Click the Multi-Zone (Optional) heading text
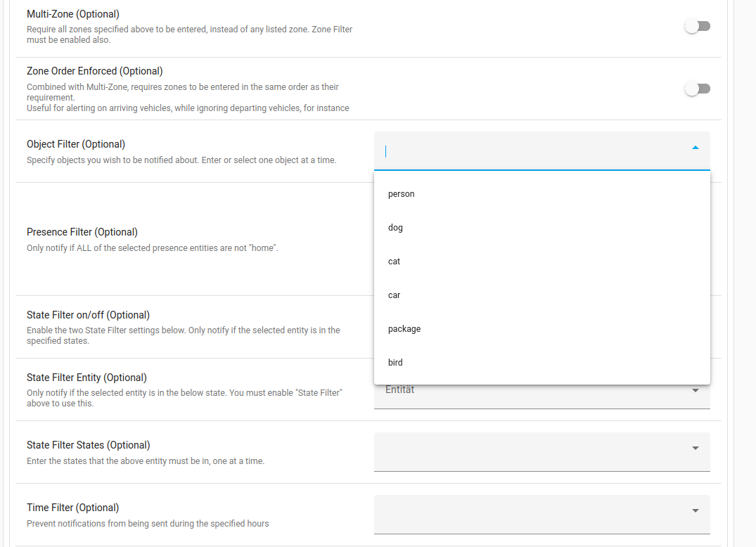The image size is (756, 547). 73,14
